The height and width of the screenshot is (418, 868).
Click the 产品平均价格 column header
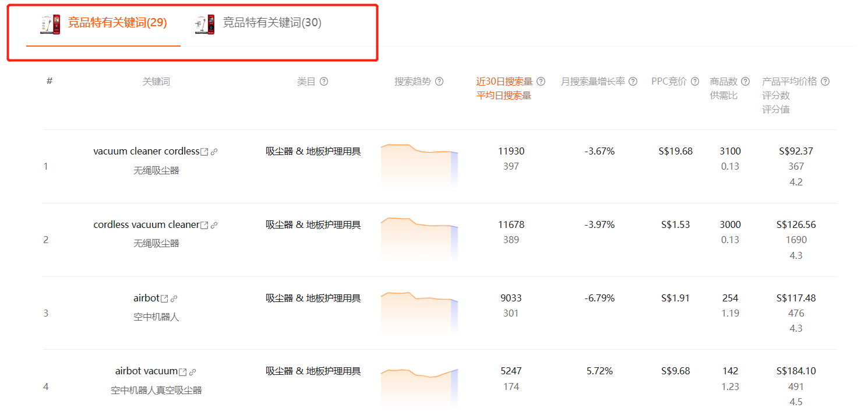pos(790,82)
